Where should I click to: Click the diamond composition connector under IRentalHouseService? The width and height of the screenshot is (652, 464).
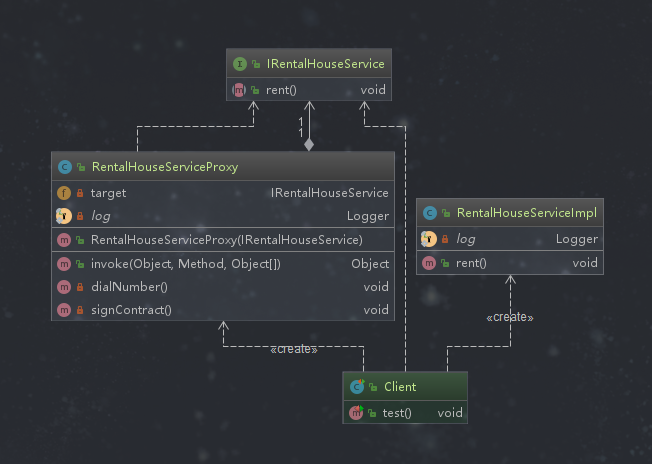pos(309,145)
